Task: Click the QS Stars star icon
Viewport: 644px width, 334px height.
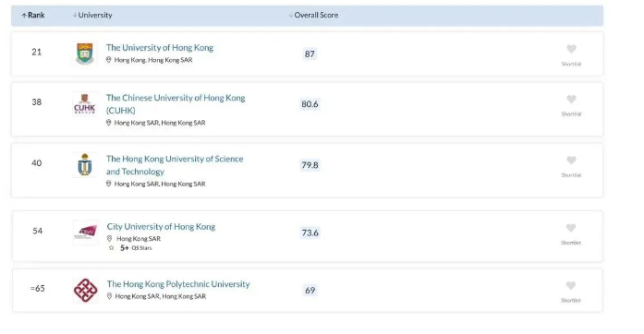Action: tap(111, 248)
